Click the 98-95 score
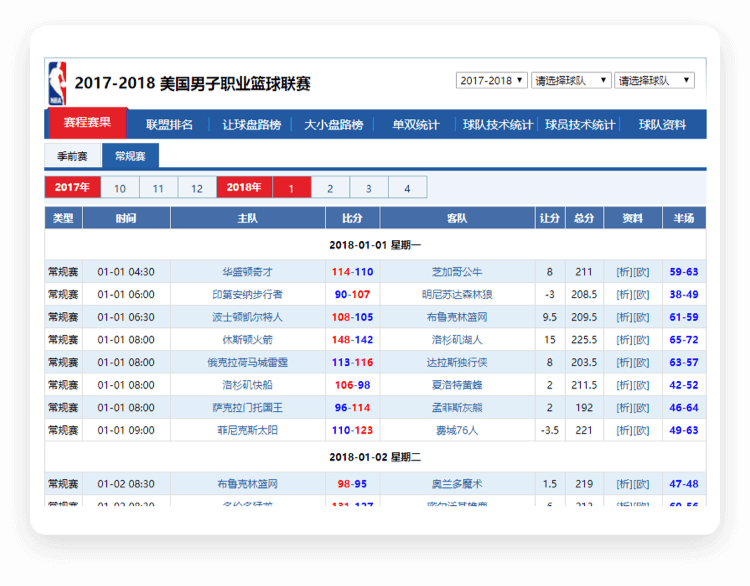The height and width of the screenshot is (586, 750). coord(353,484)
